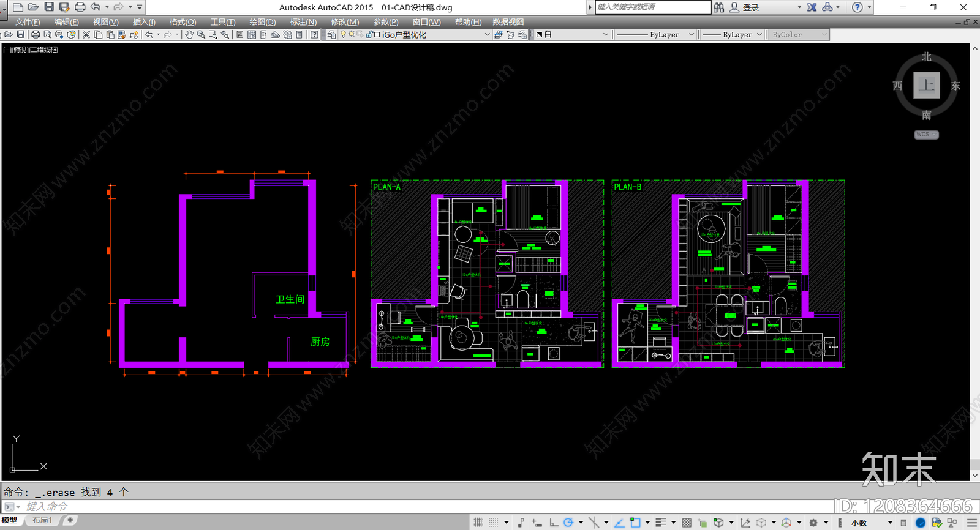Image resolution: width=980 pixels, height=530 pixels.
Task: Open the 绘图(D) menu
Action: [263, 22]
